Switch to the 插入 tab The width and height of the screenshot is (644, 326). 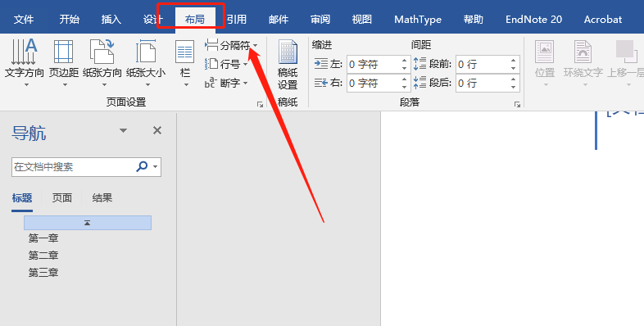click(x=111, y=20)
